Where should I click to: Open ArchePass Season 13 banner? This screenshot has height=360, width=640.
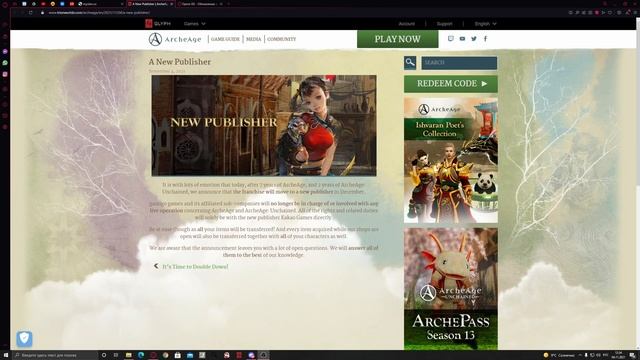(451, 289)
